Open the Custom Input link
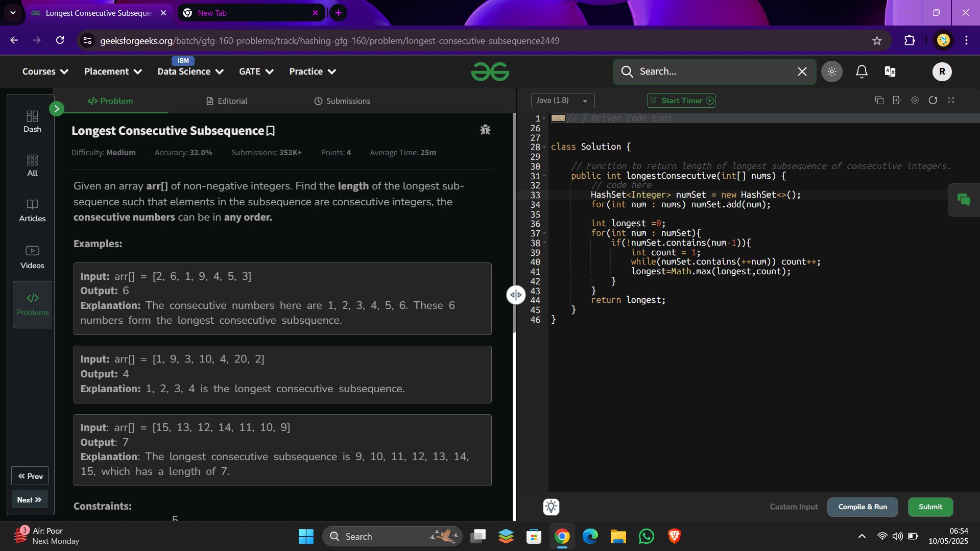 point(794,507)
